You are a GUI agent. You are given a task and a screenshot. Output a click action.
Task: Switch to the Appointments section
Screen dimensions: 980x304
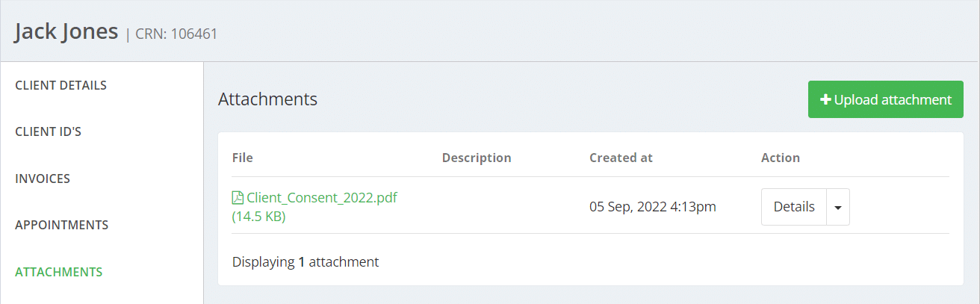(61, 225)
